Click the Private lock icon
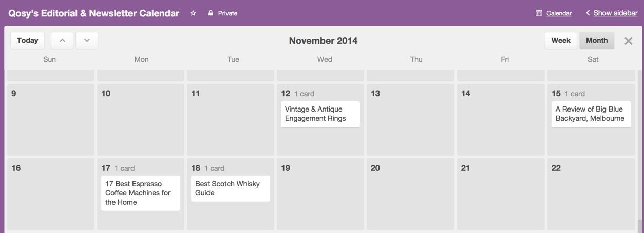This screenshot has height=233, width=644. click(210, 13)
